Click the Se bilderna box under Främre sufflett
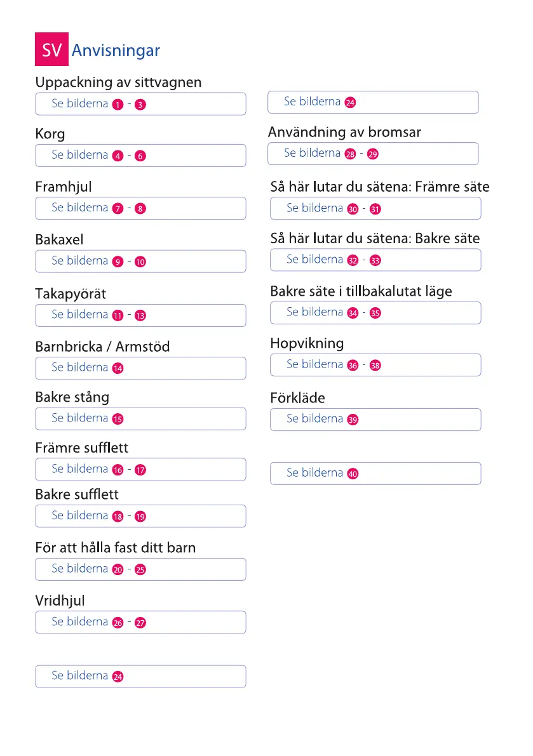Screen dimensions: 533x756 click(140, 469)
